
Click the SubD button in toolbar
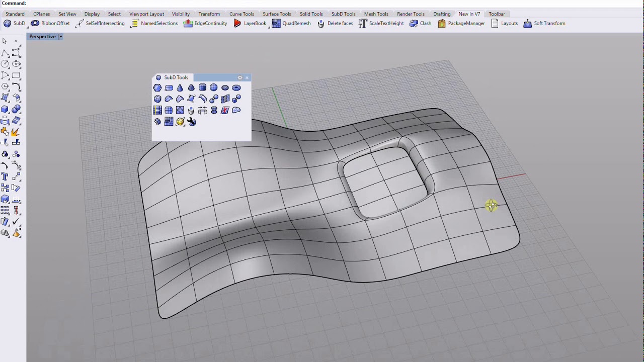click(x=14, y=24)
